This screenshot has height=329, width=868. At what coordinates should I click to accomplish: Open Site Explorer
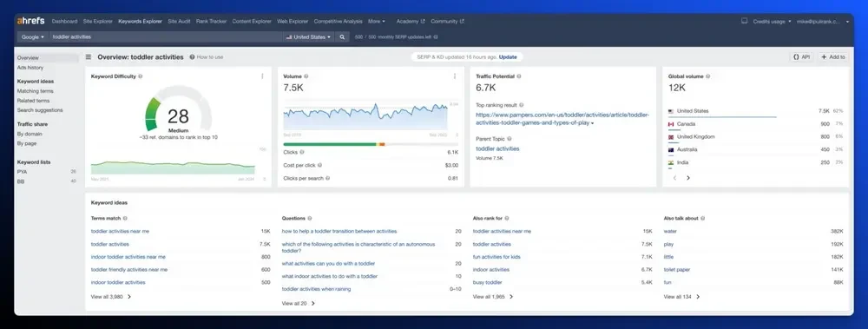(x=98, y=21)
